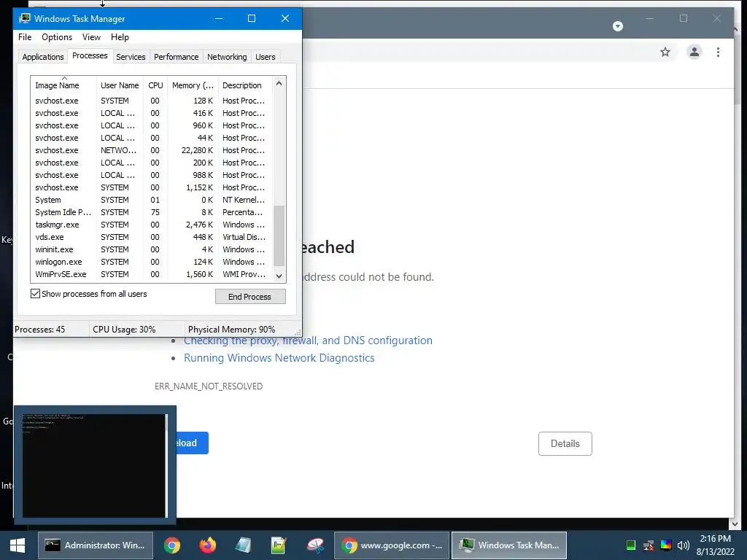The image size is (747, 560).
Task: Switch to Administrator command prompt taskbar button
Action: click(96, 545)
